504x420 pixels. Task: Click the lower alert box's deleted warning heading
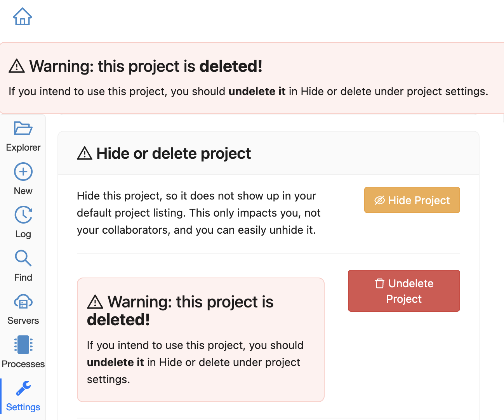(180, 311)
